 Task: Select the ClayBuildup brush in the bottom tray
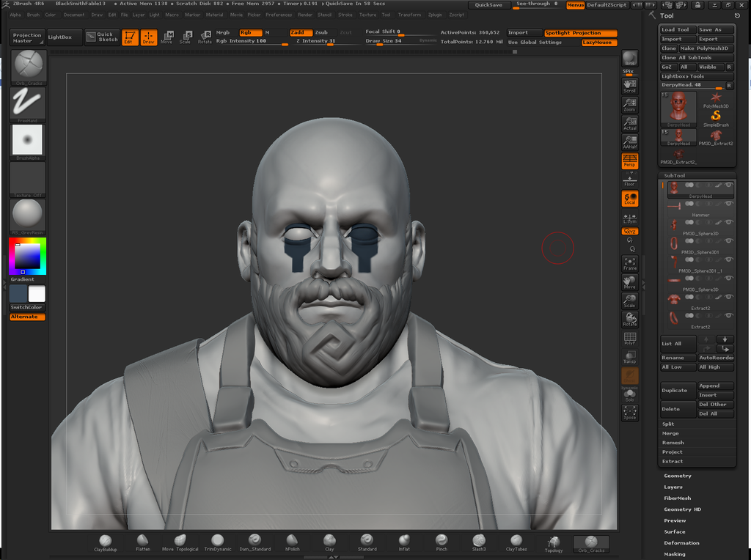pyautogui.click(x=106, y=542)
